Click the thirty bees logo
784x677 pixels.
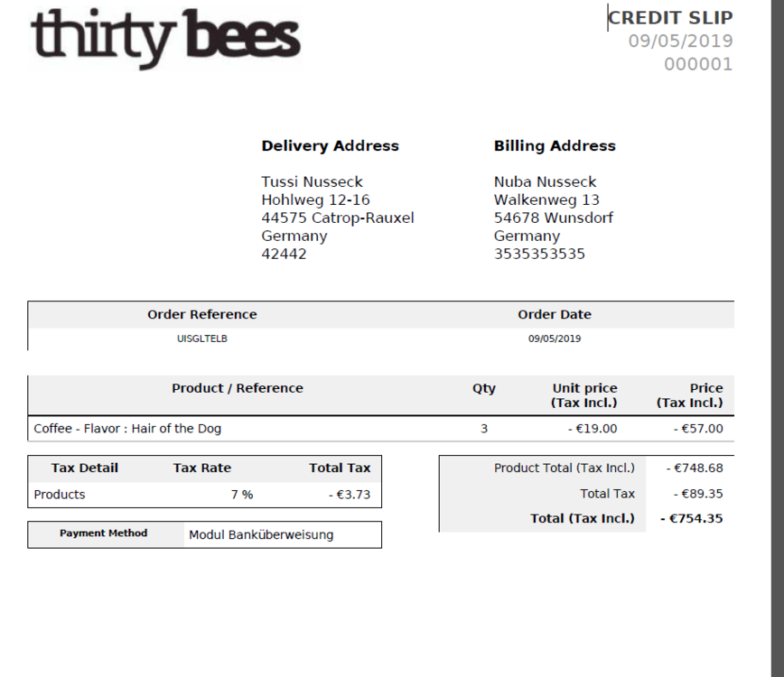coord(165,38)
